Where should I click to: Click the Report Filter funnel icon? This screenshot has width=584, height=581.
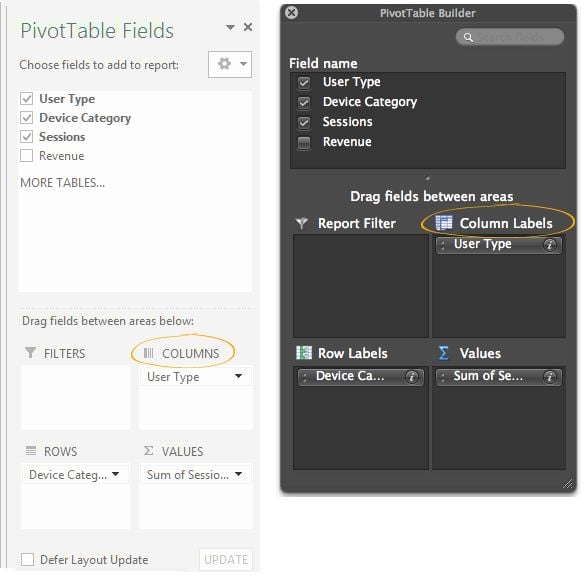pos(302,223)
